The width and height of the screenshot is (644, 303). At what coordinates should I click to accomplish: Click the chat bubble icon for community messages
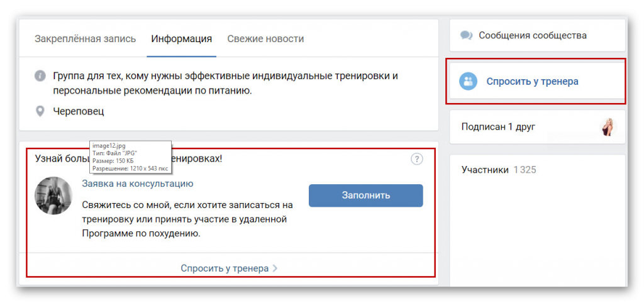pos(466,36)
